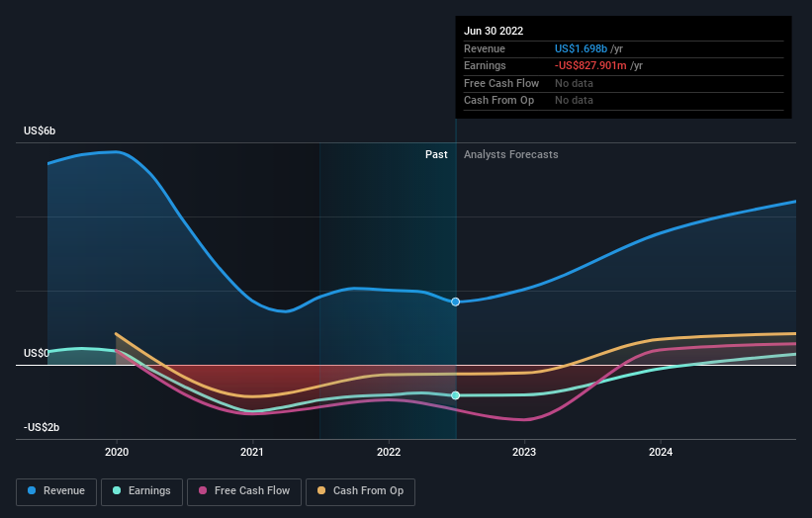Click the Free Cash Flow row label in the tooltip
812x518 pixels.
[501, 83]
